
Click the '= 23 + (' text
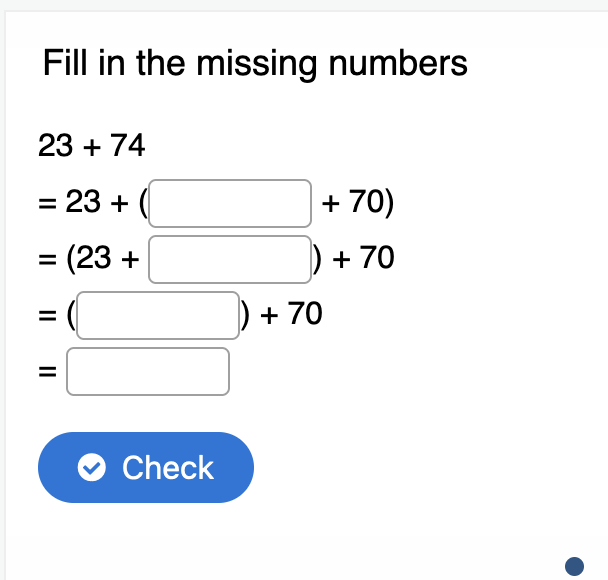(x=92, y=204)
